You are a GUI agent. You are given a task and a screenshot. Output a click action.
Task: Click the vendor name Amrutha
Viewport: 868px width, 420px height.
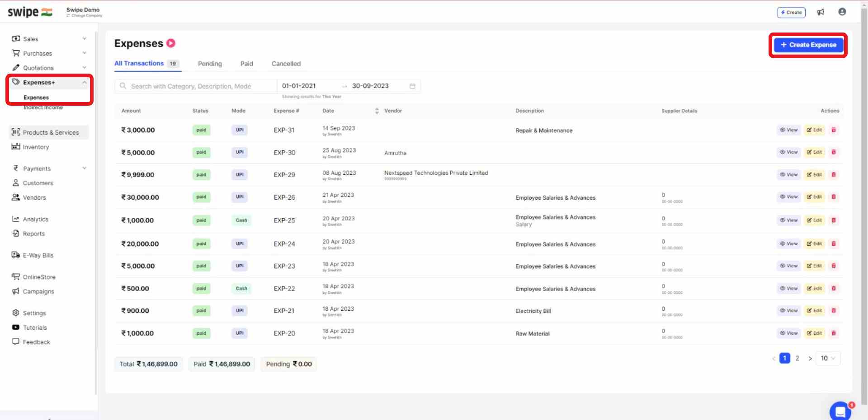[x=395, y=153]
